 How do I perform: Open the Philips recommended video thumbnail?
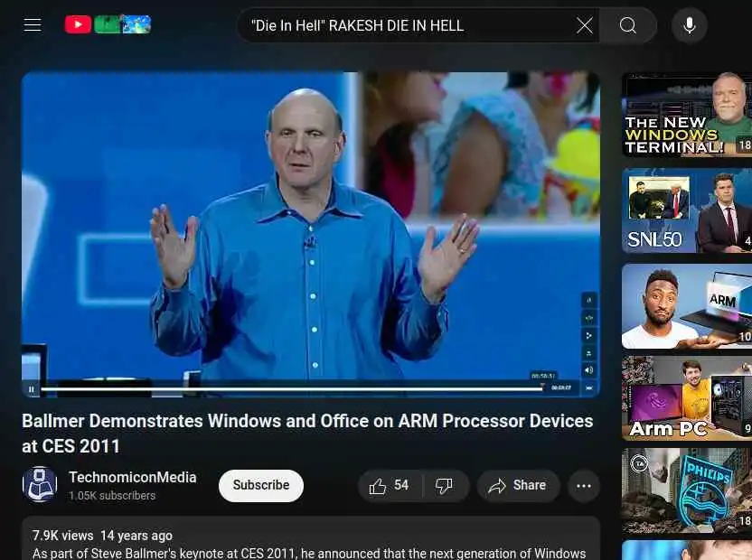(687, 490)
